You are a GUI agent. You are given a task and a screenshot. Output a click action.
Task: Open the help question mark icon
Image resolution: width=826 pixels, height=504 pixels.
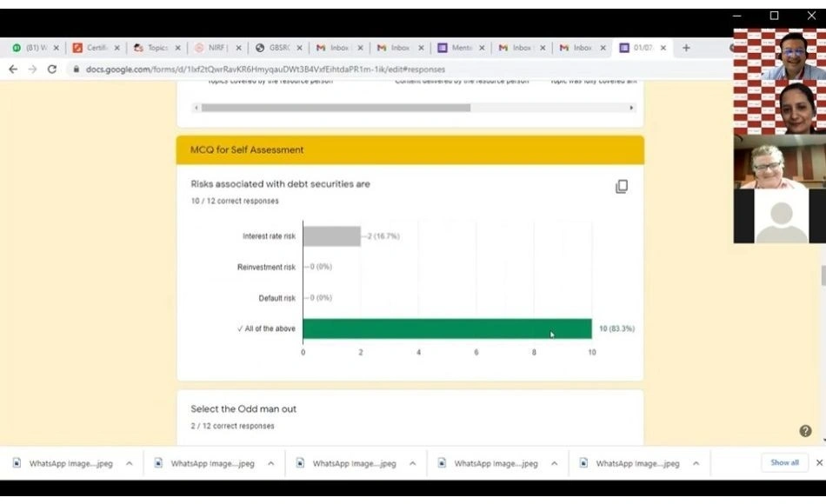[805, 431]
